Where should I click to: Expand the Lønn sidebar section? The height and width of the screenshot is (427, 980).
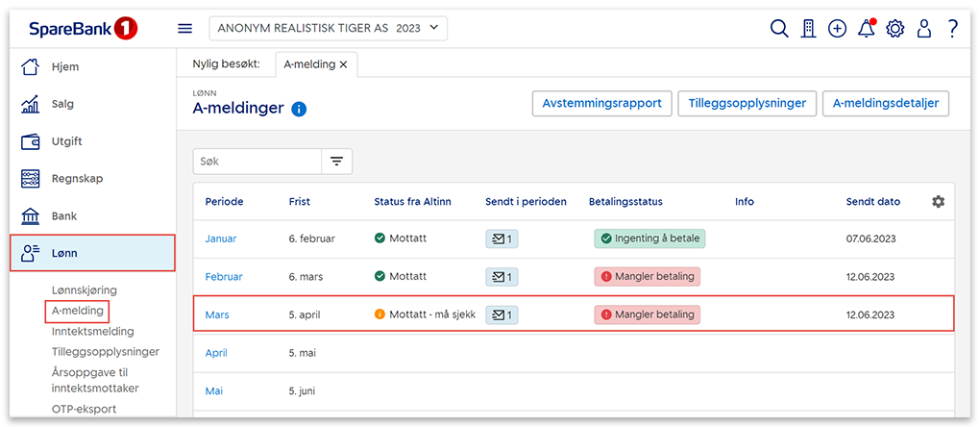tap(92, 253)
